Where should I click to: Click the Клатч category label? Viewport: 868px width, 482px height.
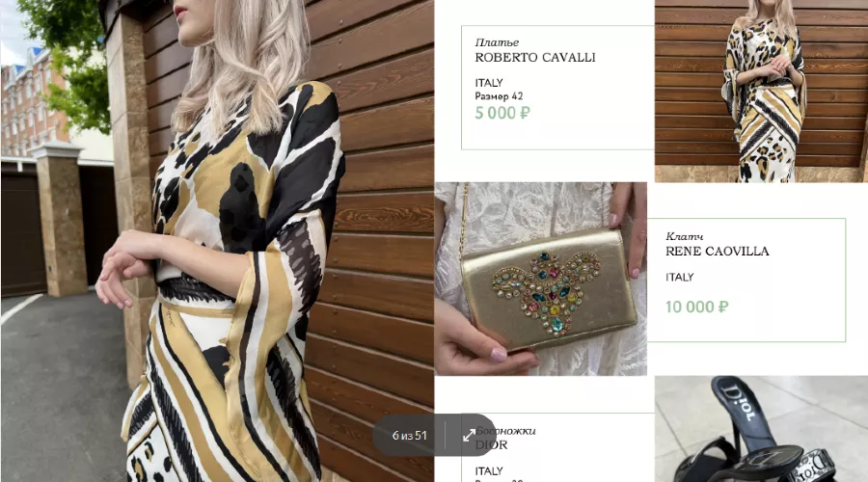684,236
